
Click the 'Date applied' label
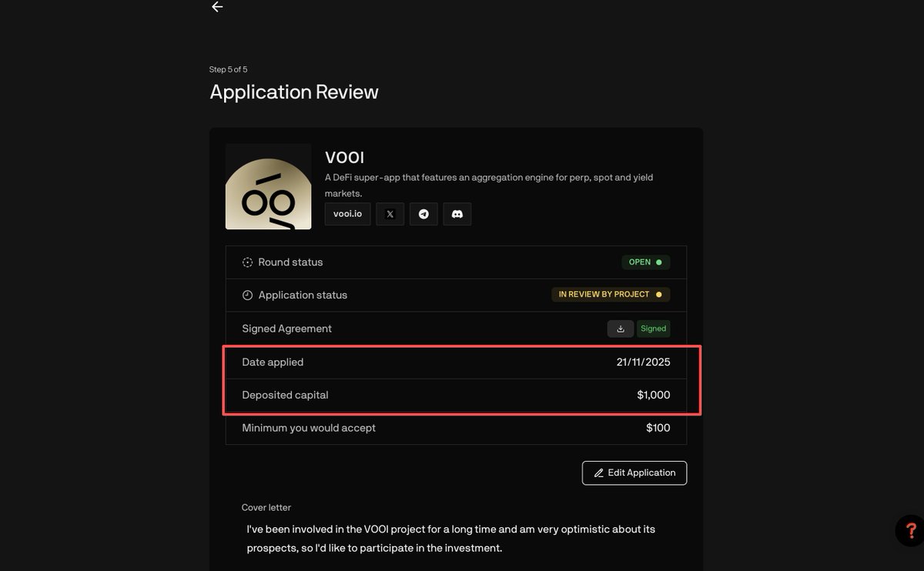pos(273,362)
